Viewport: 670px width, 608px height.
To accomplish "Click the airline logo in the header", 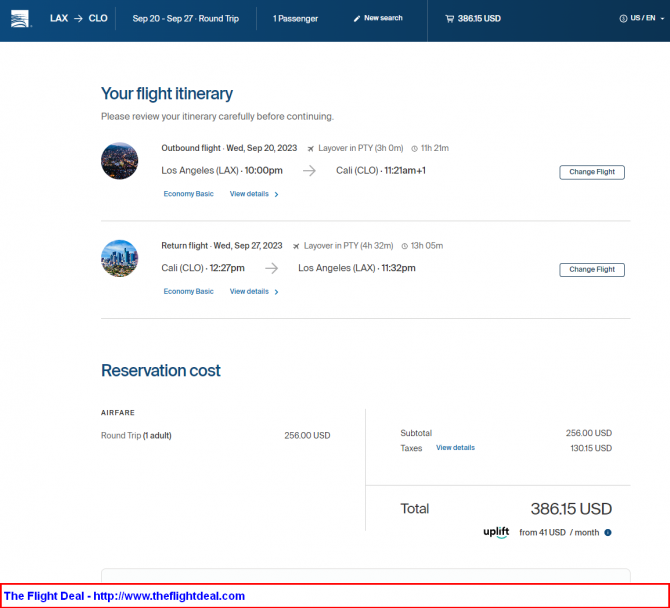I will [x=20, y=18].
